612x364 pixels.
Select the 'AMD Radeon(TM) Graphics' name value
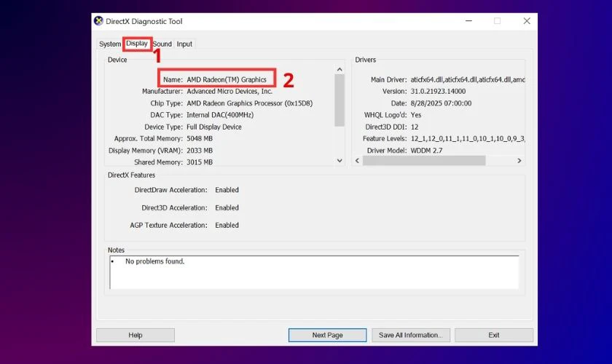click(x=227, y=79)
